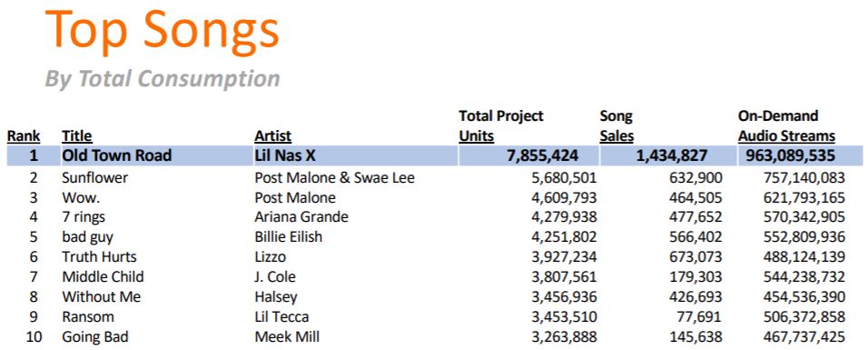The image size is (868, 350).
Task: Click the Going Bad song title
Action: 95,336
